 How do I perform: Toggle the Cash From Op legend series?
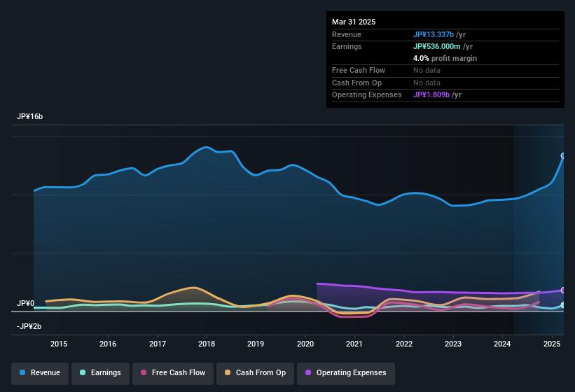coord(255,373)
